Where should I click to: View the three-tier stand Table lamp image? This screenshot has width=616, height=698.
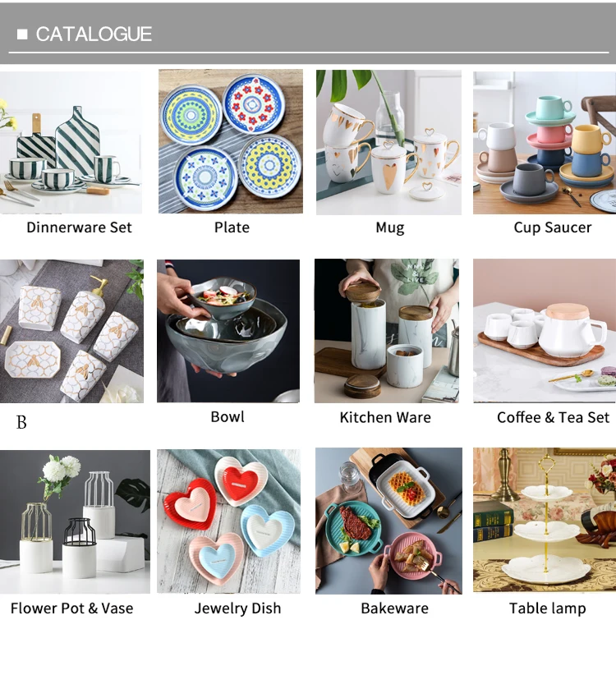(x=545, y=520)
